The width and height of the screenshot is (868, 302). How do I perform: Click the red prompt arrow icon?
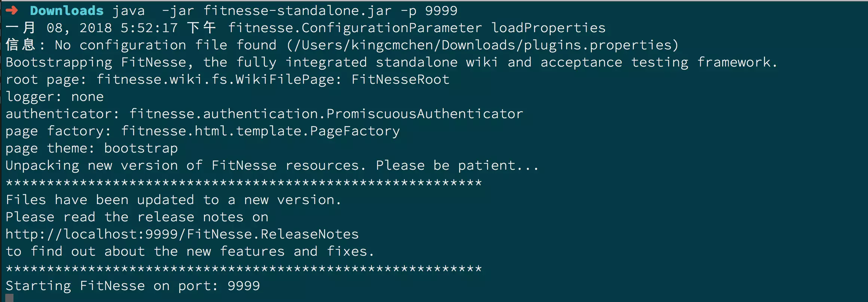[12, 10]
